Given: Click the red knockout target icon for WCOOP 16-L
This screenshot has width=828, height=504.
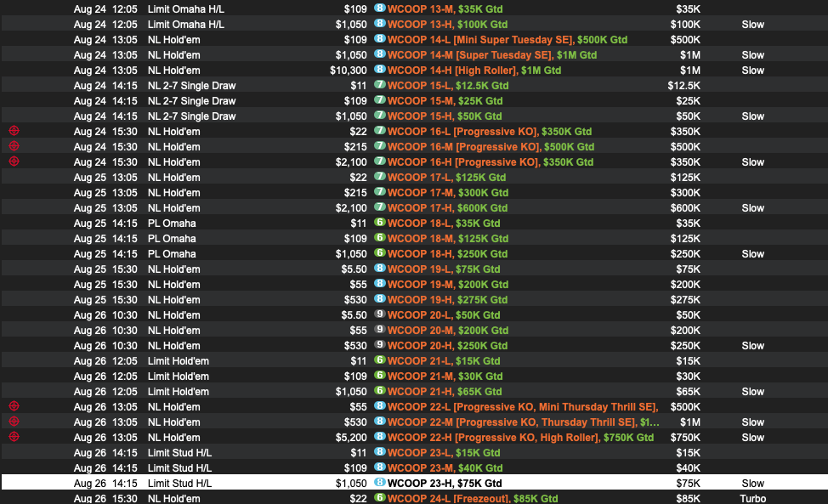Looking at the screenshot, I should tap(14, 130).
